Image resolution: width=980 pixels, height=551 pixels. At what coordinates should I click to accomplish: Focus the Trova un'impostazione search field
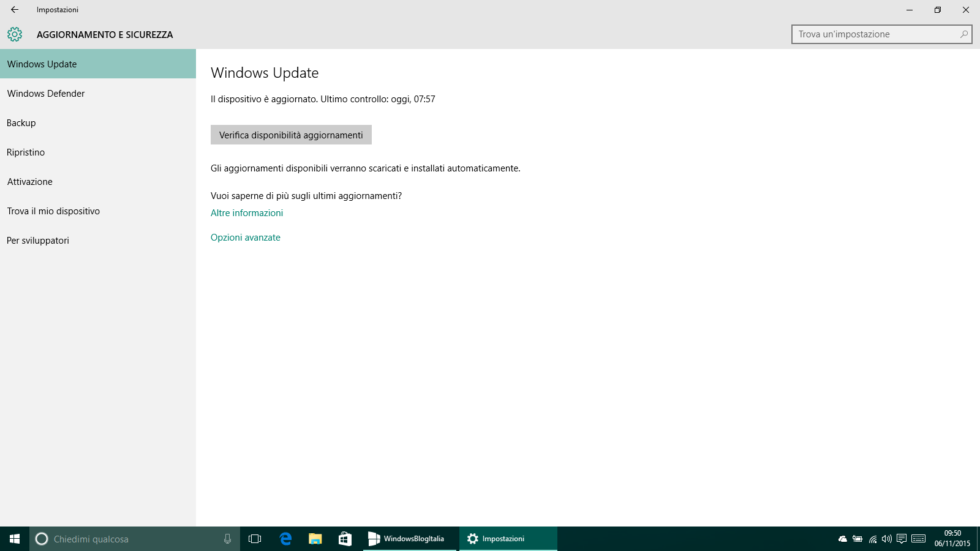tap(881, 34)
